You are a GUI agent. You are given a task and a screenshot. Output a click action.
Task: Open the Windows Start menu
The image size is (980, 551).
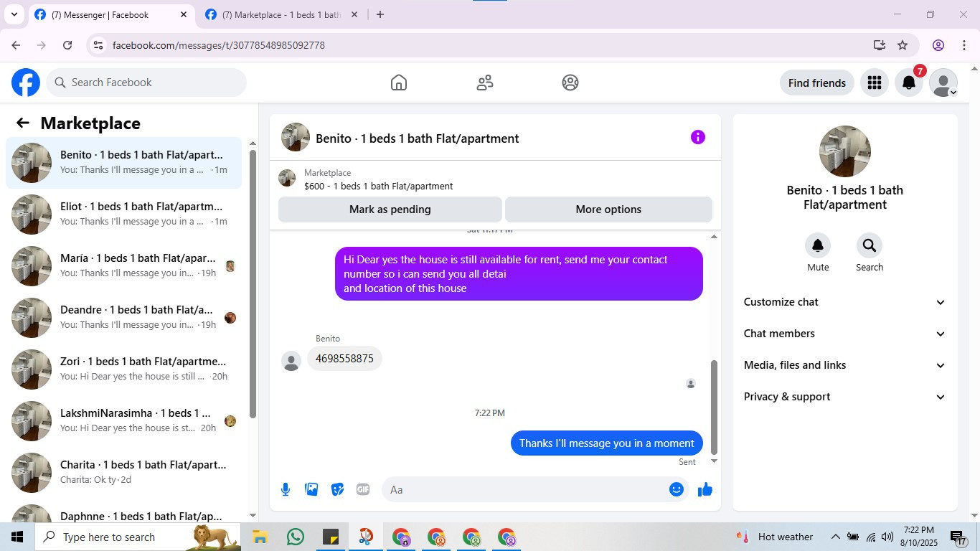17,537
